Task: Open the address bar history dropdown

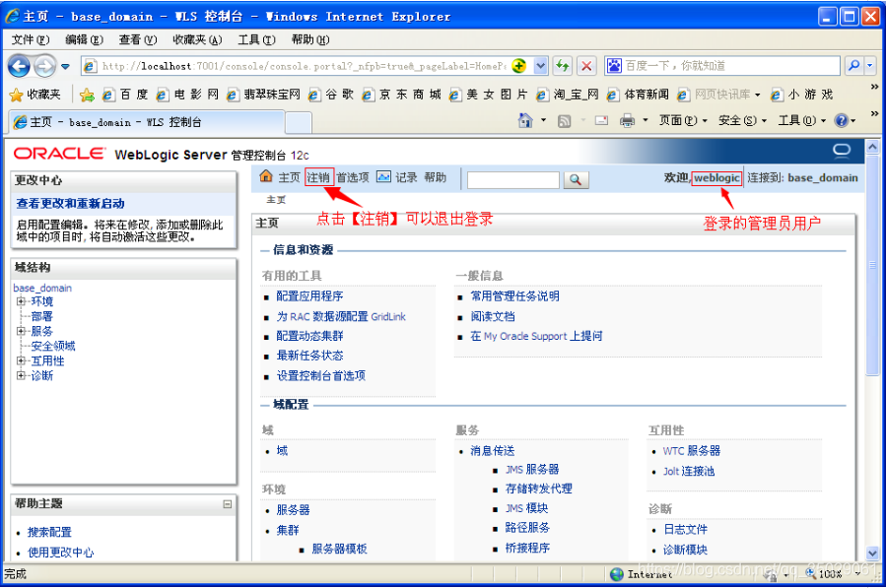Action: point(541,66)
